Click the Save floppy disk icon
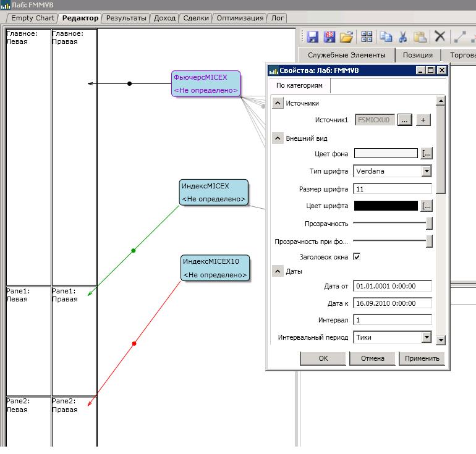476x454 pixels. [313, 36]
